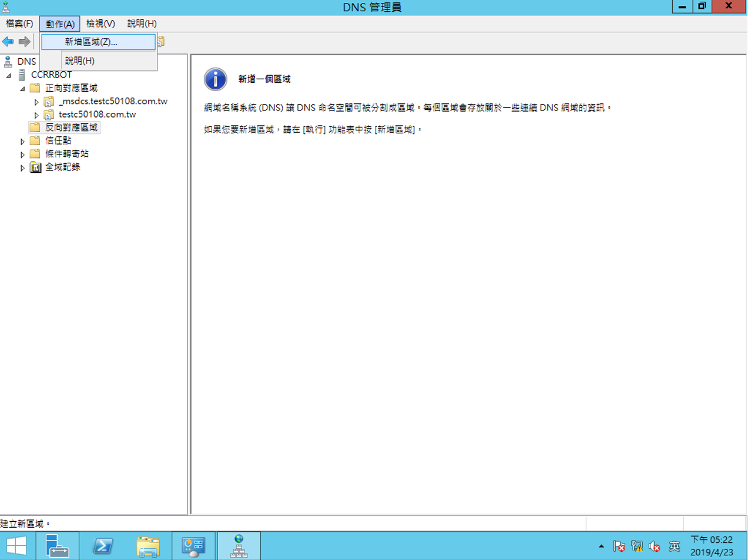This screenshot has width=748, height=560.
Task: Expand the 條件轉寄站 node
Action: pos(22,155)
